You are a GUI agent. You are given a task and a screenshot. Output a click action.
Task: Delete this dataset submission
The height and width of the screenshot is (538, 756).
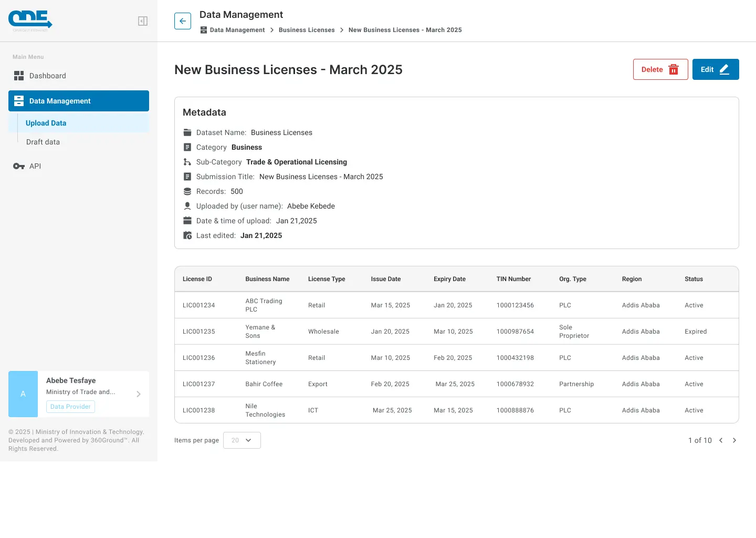(660, 69)
